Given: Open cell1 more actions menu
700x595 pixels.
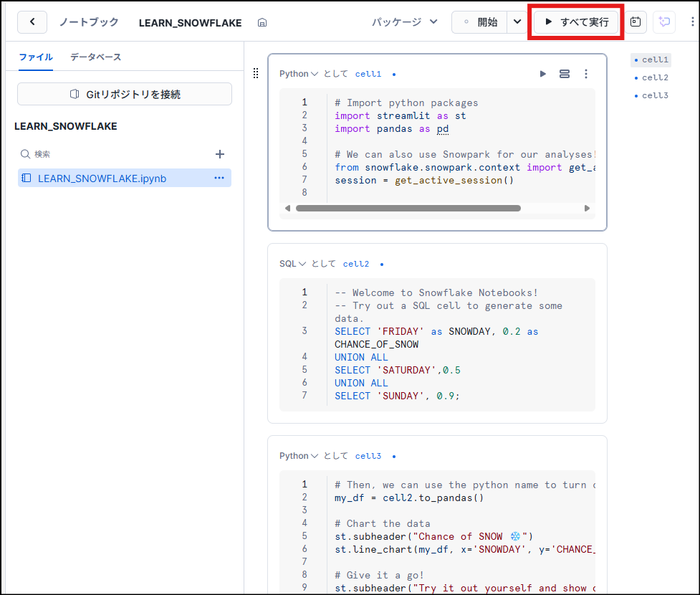Looking at the screenshot, I should 585,74.
